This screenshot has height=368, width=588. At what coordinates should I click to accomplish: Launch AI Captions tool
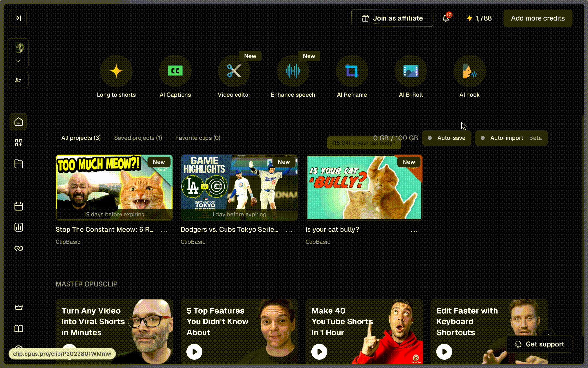175,71
